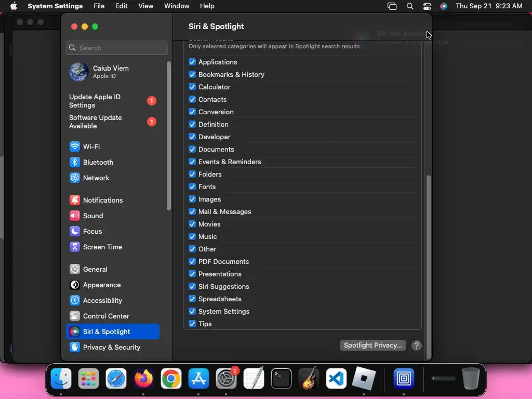Uncheck Bookmarks & History checkbox
This screenshot has width=532, height=399.
point(192,74)
